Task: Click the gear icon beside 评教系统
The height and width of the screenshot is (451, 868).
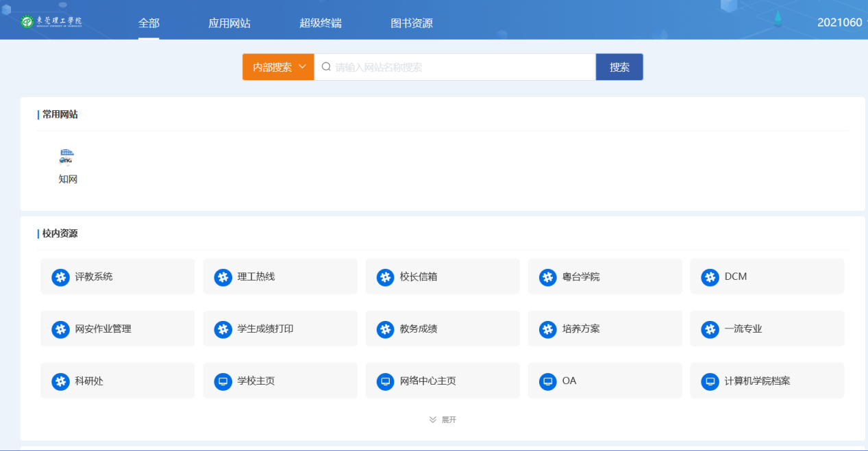Action: pyautogui.click(x=60, y=277)
